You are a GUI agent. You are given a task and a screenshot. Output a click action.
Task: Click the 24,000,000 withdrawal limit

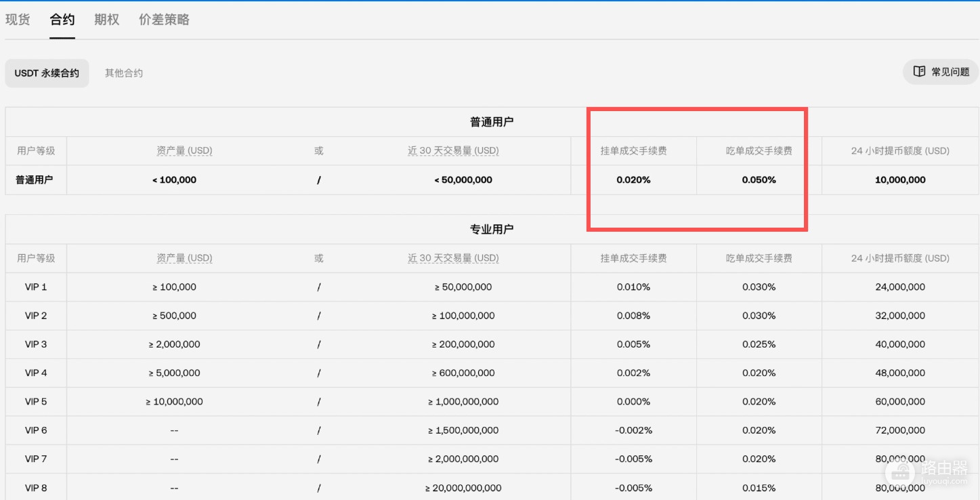pyautogui.click(x=900, y=287)
